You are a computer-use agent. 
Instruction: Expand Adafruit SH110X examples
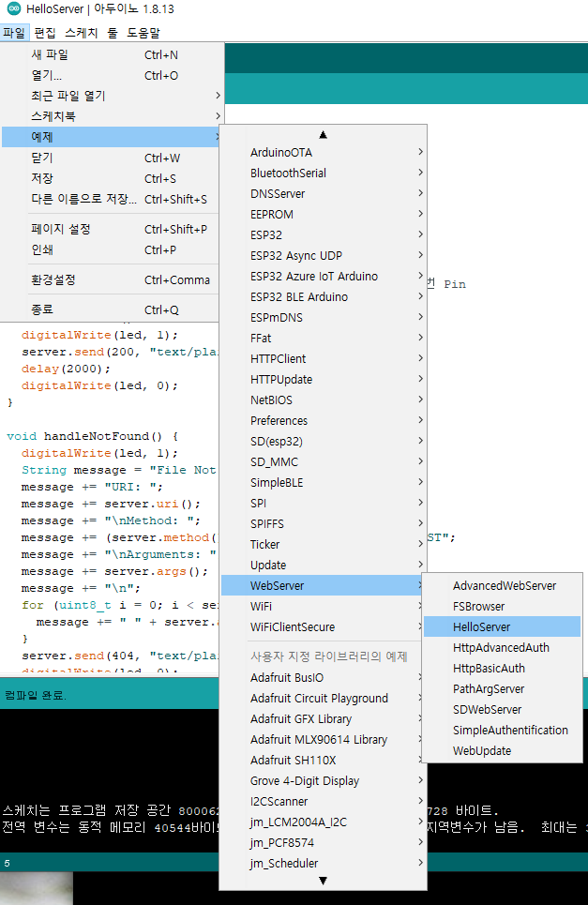[x=324, y=761]
